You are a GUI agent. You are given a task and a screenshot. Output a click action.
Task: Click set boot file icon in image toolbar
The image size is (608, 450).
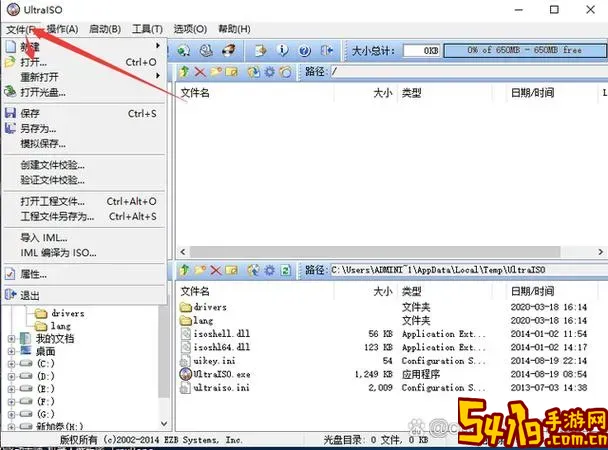point(285,72)
